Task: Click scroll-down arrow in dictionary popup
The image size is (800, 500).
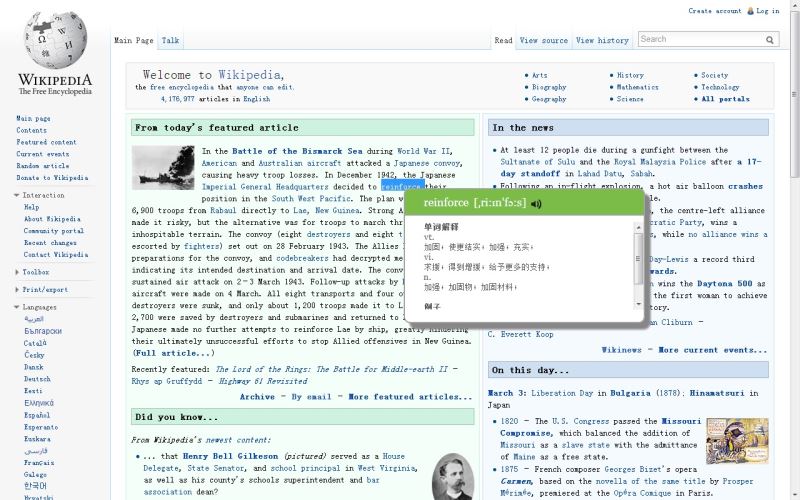Action: click(638, 304)
